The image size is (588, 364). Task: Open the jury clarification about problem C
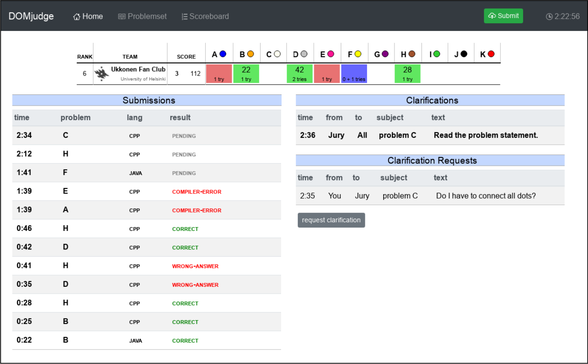pos(430,135)
